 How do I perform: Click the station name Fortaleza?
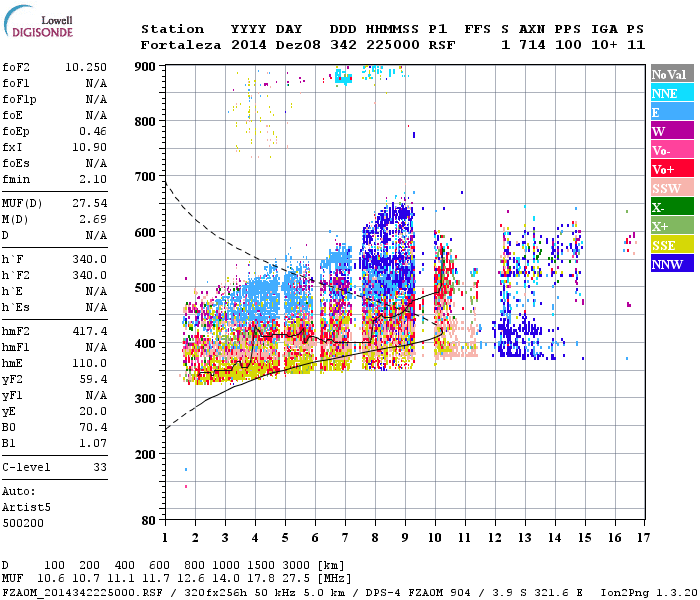click(x=181, y=45)
